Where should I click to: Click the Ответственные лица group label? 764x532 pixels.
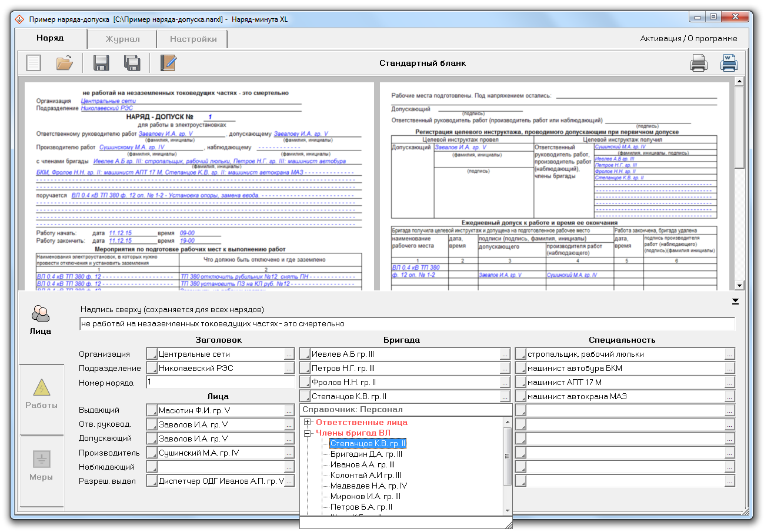coord(362,422)
